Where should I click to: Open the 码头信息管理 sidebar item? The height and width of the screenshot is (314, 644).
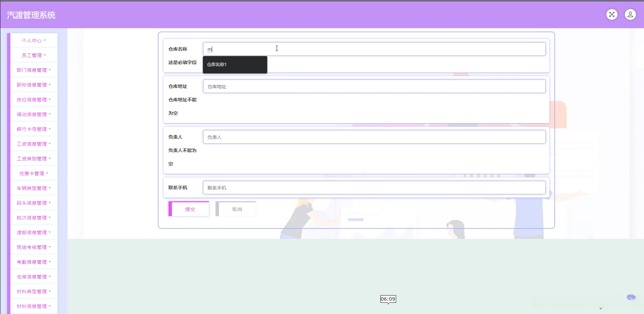34,203
